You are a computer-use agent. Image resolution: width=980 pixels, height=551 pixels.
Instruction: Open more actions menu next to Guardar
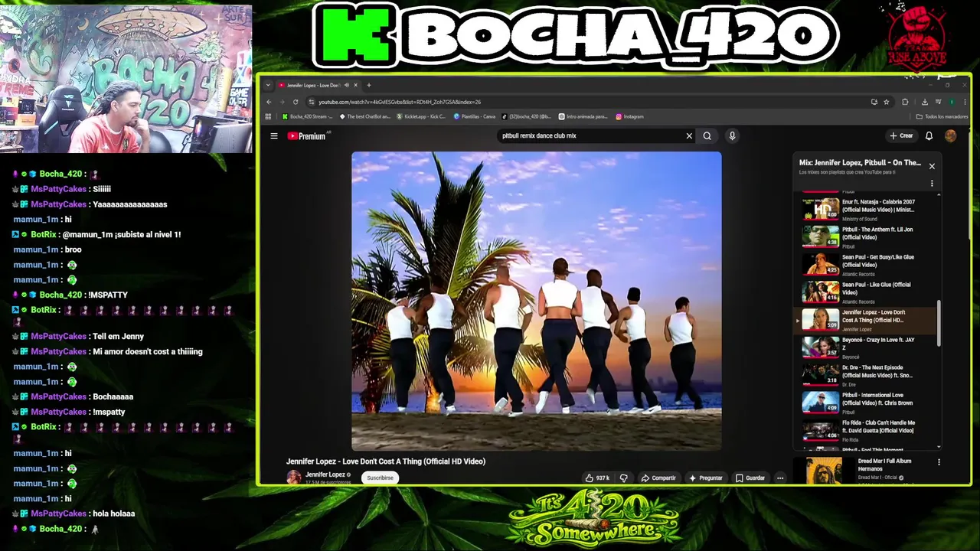[x=780, y=478]
